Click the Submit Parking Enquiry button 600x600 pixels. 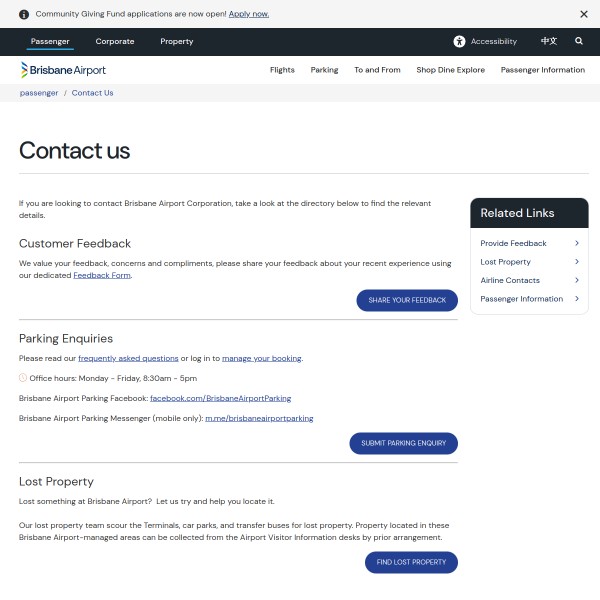click(x=403, y=443)
